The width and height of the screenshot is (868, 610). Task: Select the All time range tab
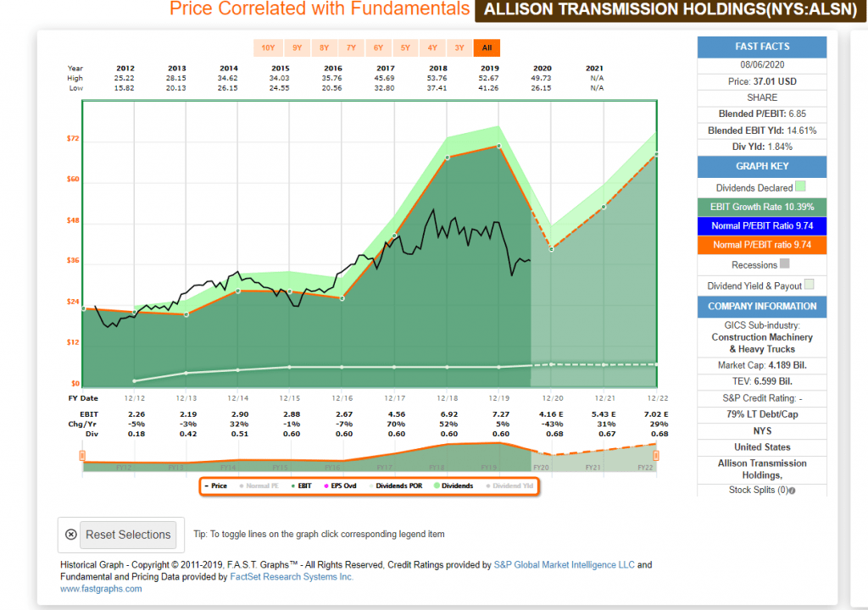[487, 48]
